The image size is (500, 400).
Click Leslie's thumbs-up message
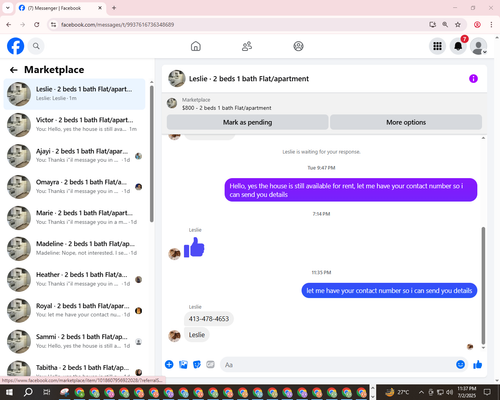click(194, 247)
